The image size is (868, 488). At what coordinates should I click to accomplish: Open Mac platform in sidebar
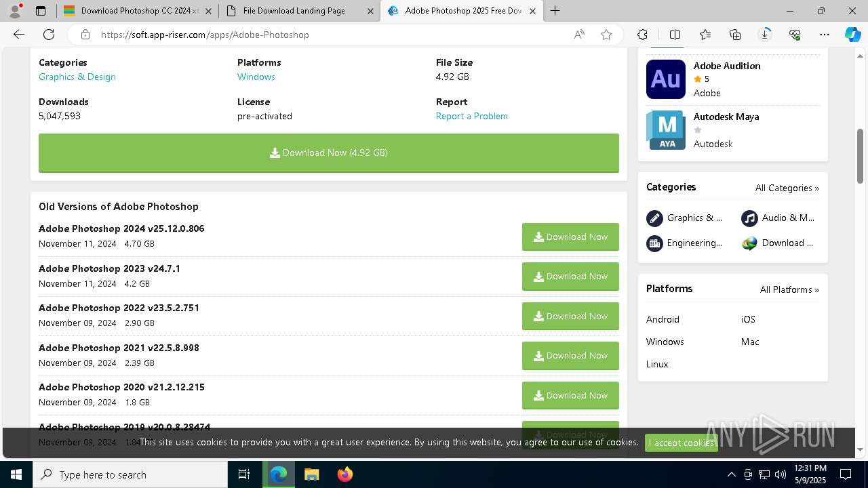click(x=750, y=342)
